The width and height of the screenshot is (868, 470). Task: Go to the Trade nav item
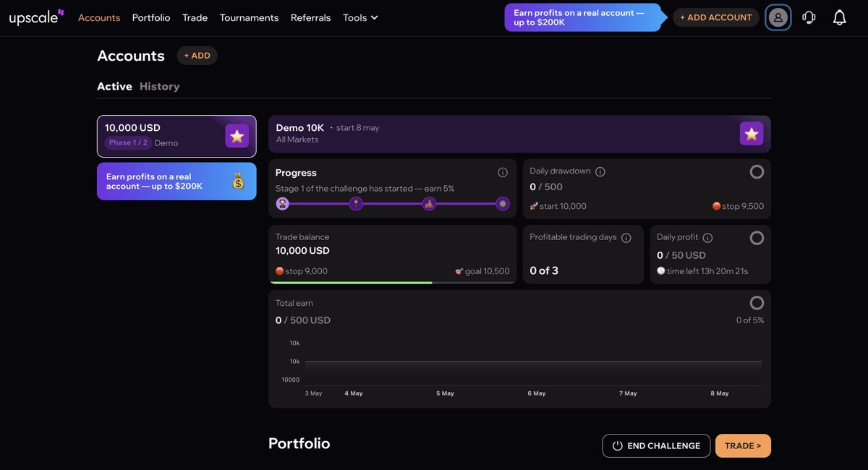click(195, 17)
